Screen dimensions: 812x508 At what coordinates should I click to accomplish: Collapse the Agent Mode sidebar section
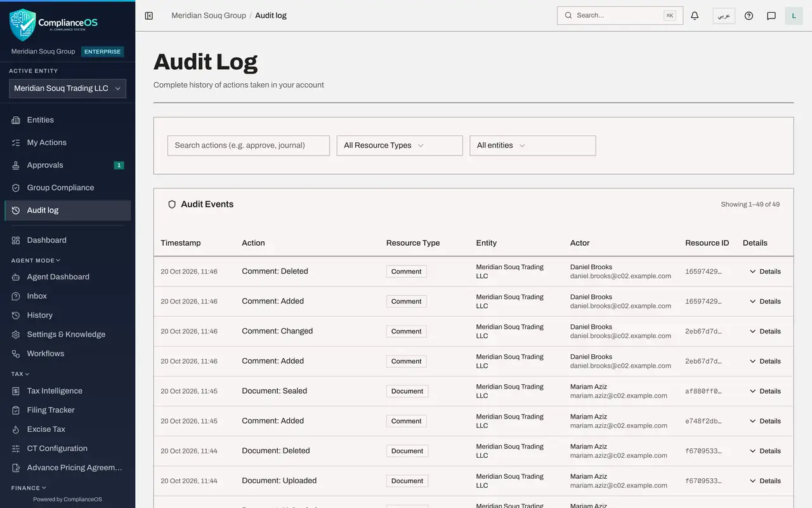(x=36, y=260)
